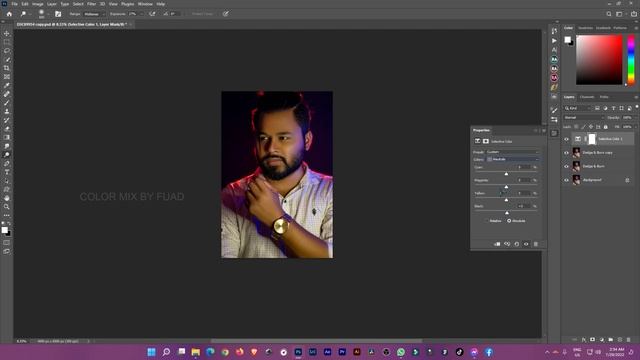Select the Hand tool
640x360 pixels.
point(7,198)
